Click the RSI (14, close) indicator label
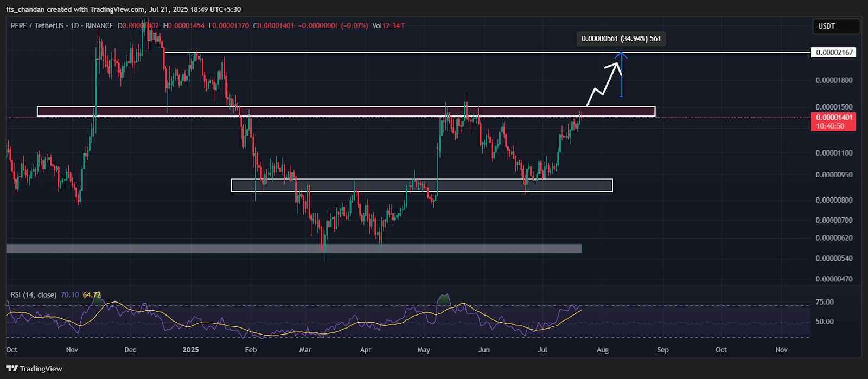This screenshot has width=868, height=379. pyautogui.click(x=34, y=295)
